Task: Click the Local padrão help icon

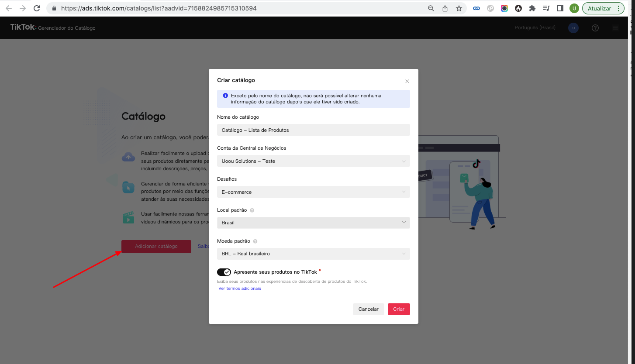Action: tap(252, 210)
